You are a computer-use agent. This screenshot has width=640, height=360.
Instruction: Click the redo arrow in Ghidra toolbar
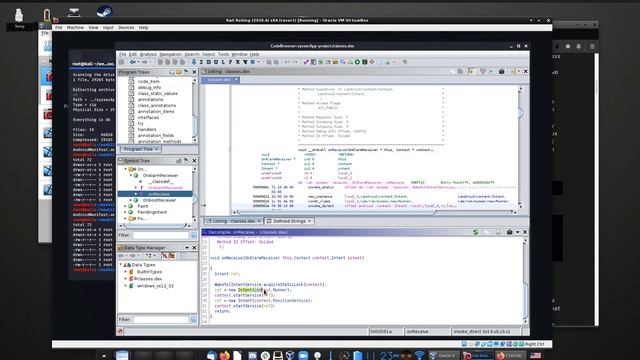[294, 62]
